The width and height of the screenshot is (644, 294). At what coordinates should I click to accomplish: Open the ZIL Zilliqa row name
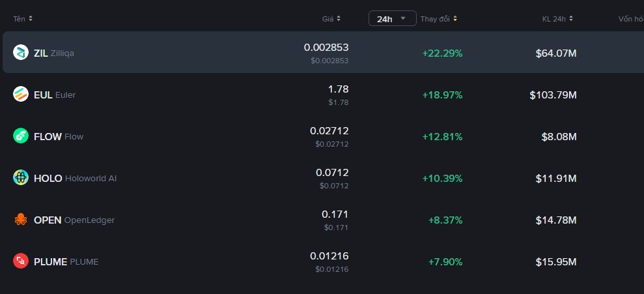[54, 53]
